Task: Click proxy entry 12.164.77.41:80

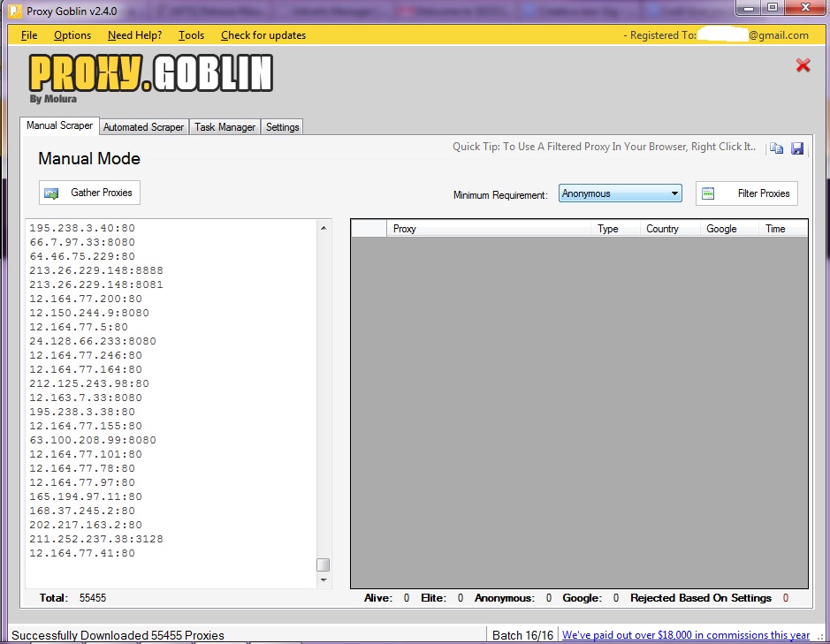Action: coord(82,554)
